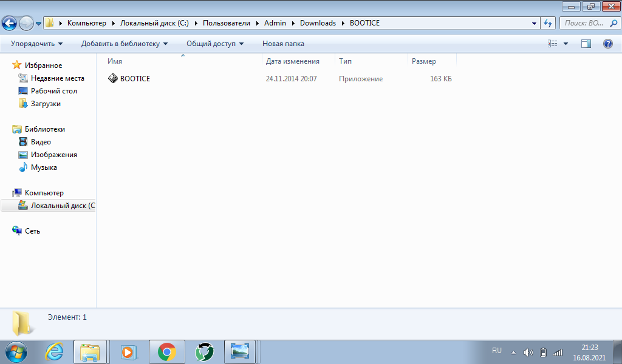Image resolution: width=622 pixels, height=364 pixels.
Task: Expand arrow after Downloads in breadcrumb
Action: point(343,23)
